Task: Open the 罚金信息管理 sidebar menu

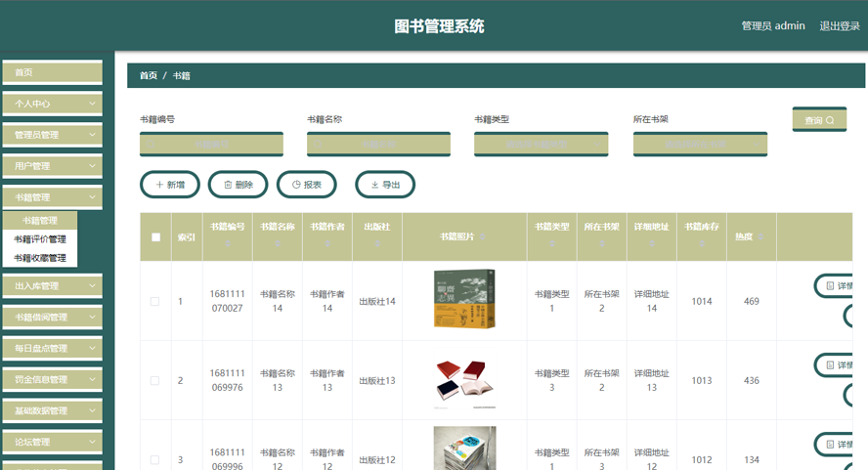Action: pos(53,379)
